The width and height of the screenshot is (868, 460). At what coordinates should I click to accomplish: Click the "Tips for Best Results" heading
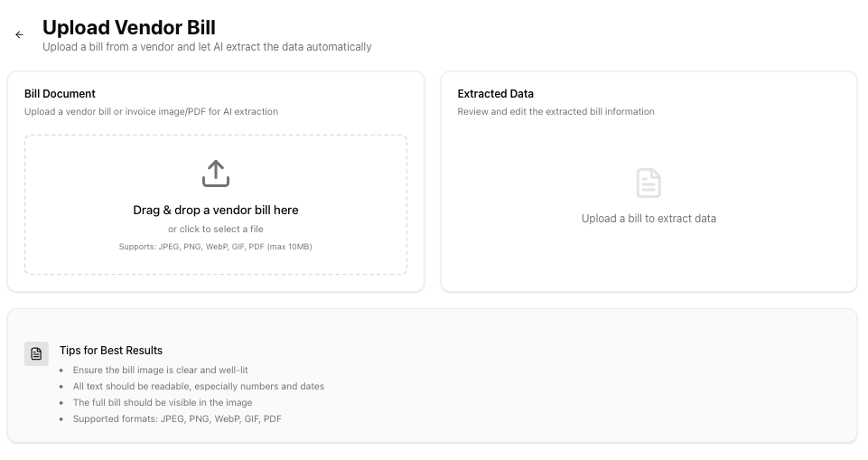click(111, 351)
